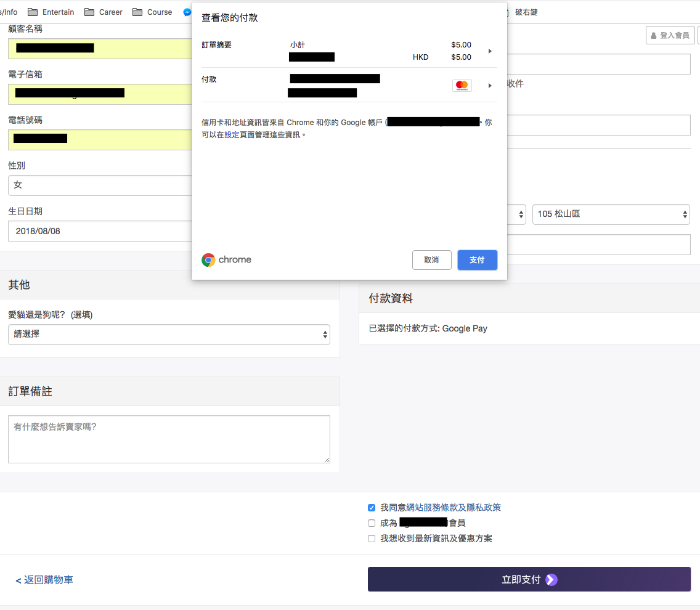
Task: Open the 愛貓還是狗呢 請選擇 dropdown
Action: point(169,335)
